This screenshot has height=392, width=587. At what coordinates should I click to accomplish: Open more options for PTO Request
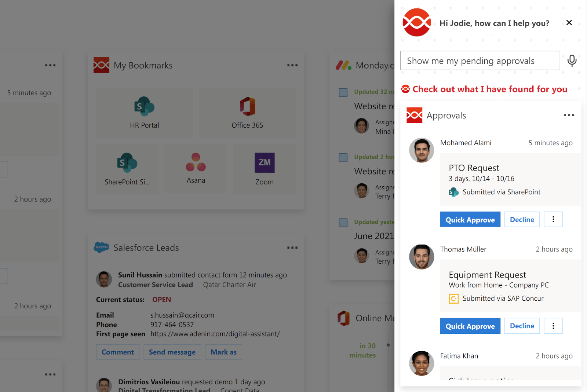(x=553, y=219)
